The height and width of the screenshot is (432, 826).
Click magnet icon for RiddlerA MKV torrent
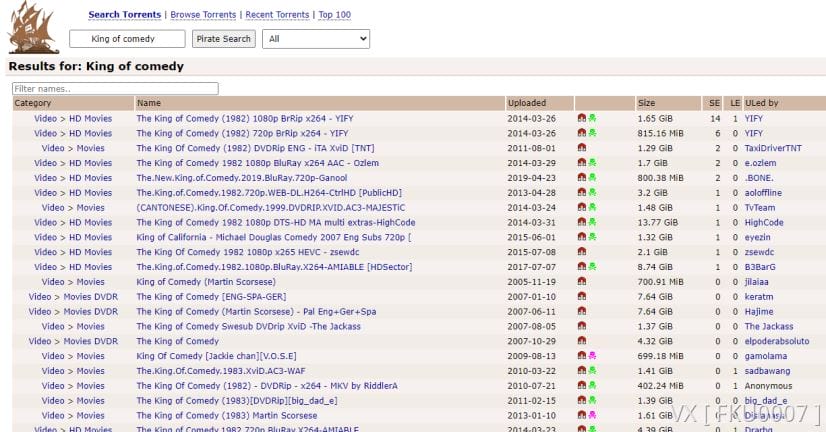pyautogui.click(x=582, y=385)
